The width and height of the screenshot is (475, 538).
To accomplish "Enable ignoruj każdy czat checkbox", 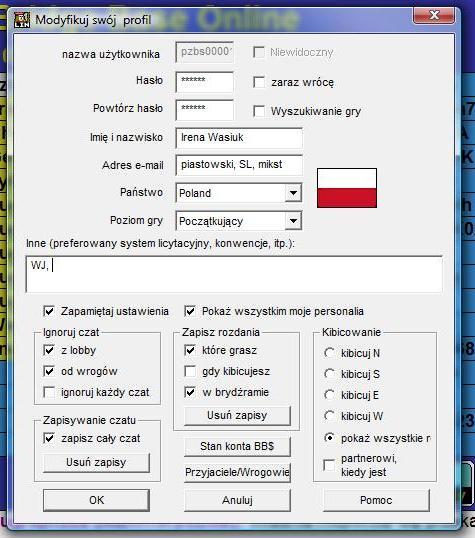I will point(49,392).
